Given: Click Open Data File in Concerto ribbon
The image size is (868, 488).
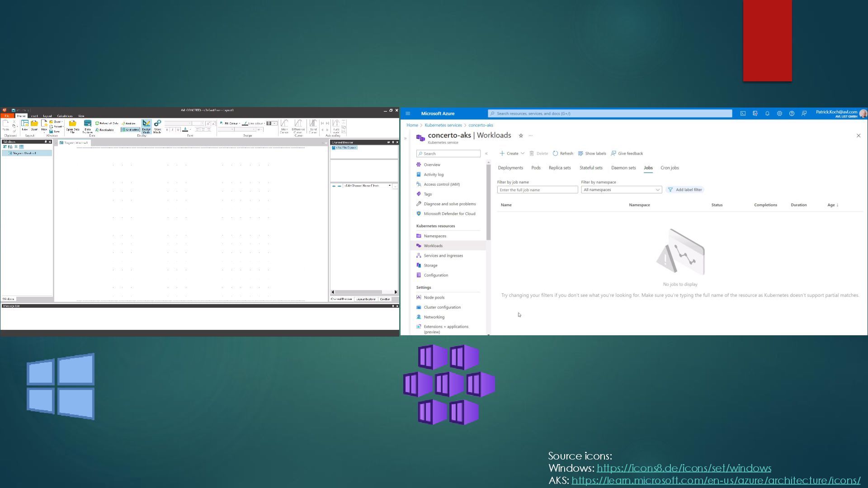Looking at the screenshot, I should point(72,127).
